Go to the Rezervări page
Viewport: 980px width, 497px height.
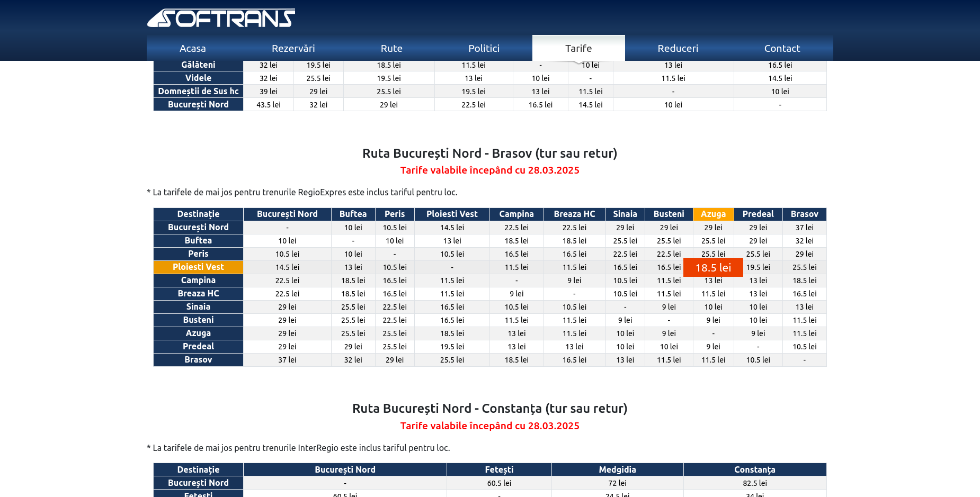click(293, 48)
